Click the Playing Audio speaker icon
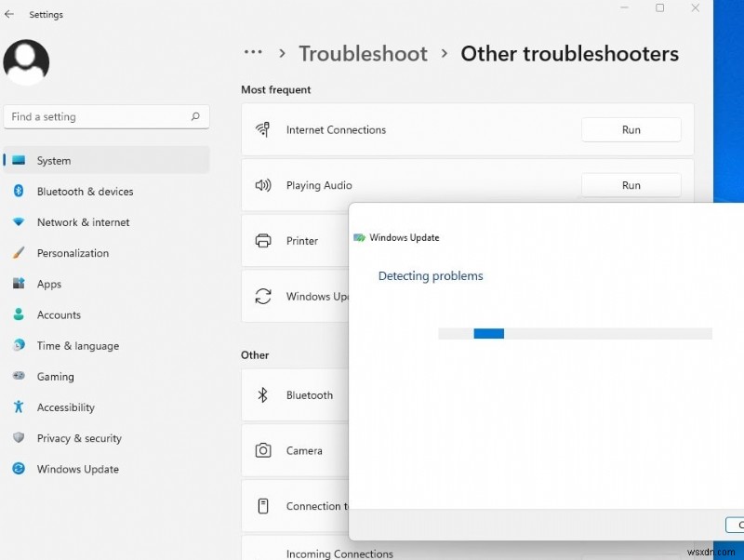 tap(263, 185)
